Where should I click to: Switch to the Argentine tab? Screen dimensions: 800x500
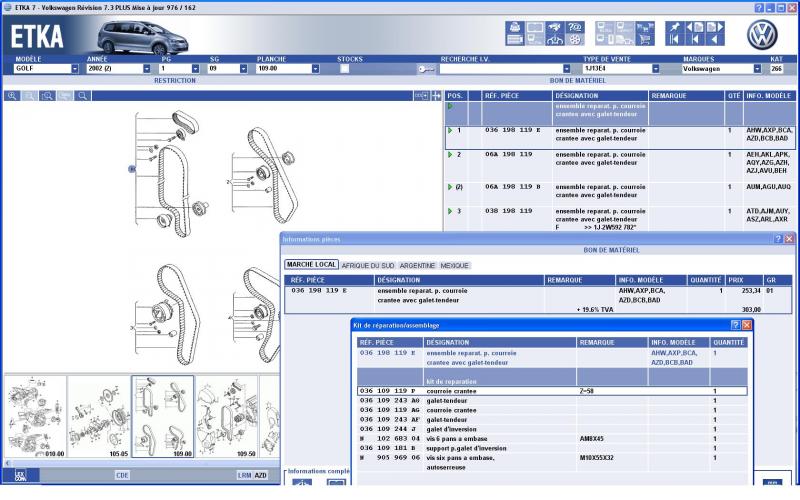417,266
